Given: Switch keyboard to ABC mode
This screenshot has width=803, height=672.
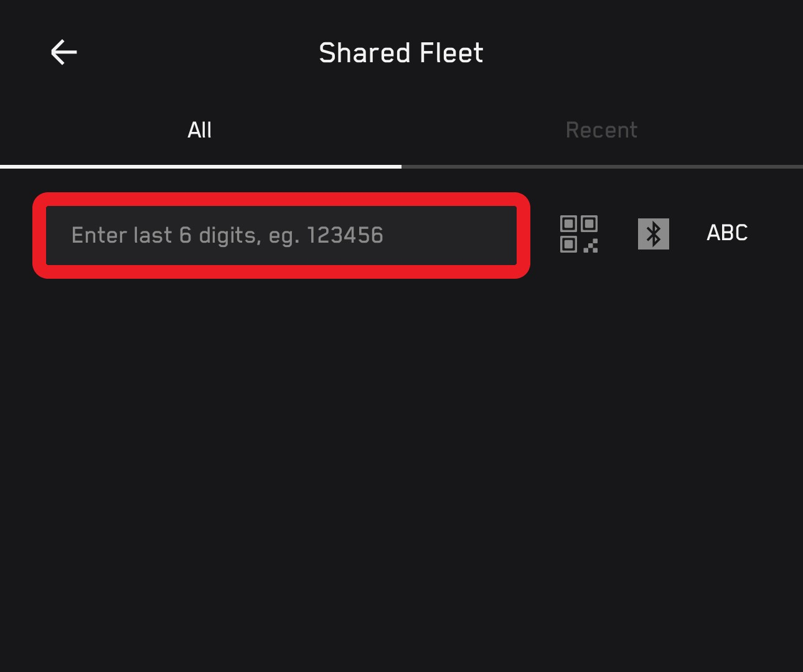Looking at the screenshot, I should pyautogui.click(x=727, y=233).
